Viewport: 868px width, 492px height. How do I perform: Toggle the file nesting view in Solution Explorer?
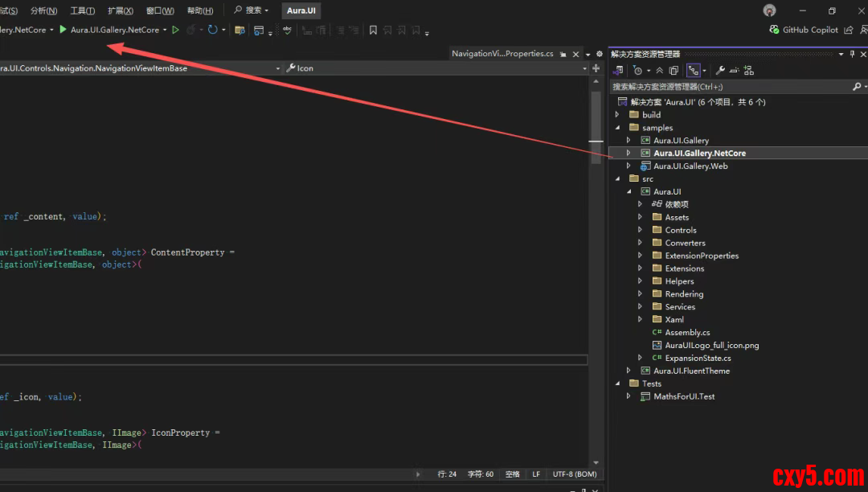[x=693, y=71]
